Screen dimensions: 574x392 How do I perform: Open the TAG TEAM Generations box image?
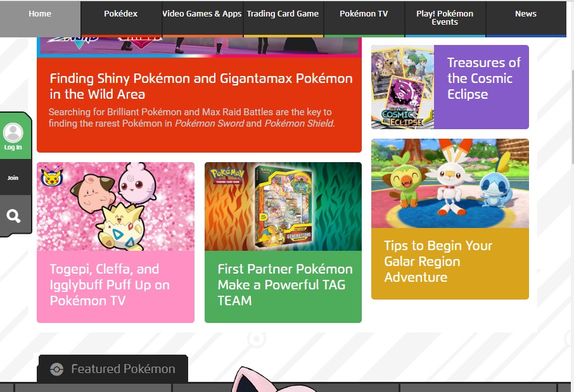tap(283, 206)
